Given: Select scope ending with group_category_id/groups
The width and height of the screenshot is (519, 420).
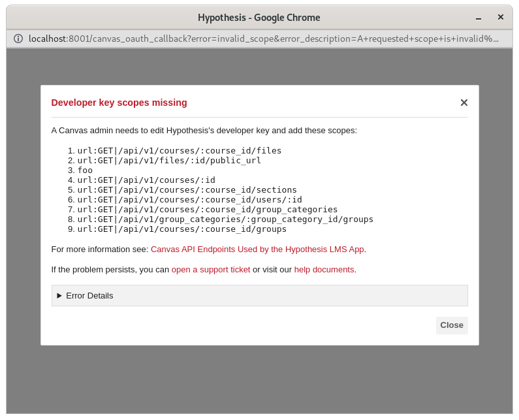Looking at the screenshot, I should click(225, 219).
